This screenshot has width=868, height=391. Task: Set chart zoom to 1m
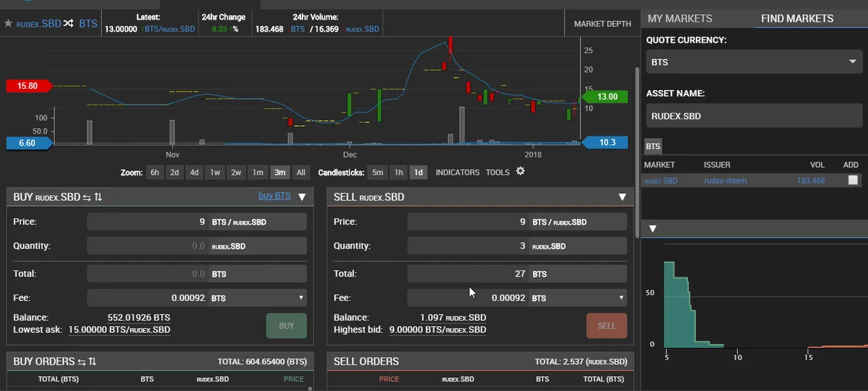point(258,173)
